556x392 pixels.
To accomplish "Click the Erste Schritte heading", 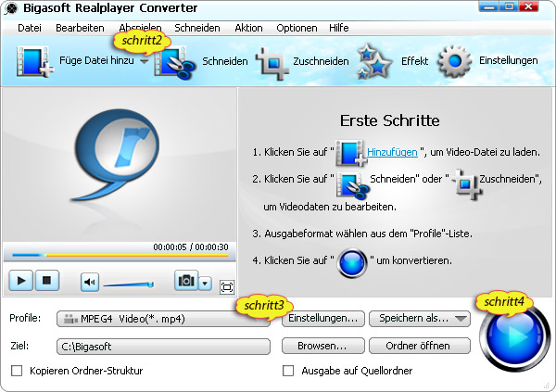I will click(x=390, y=120).
